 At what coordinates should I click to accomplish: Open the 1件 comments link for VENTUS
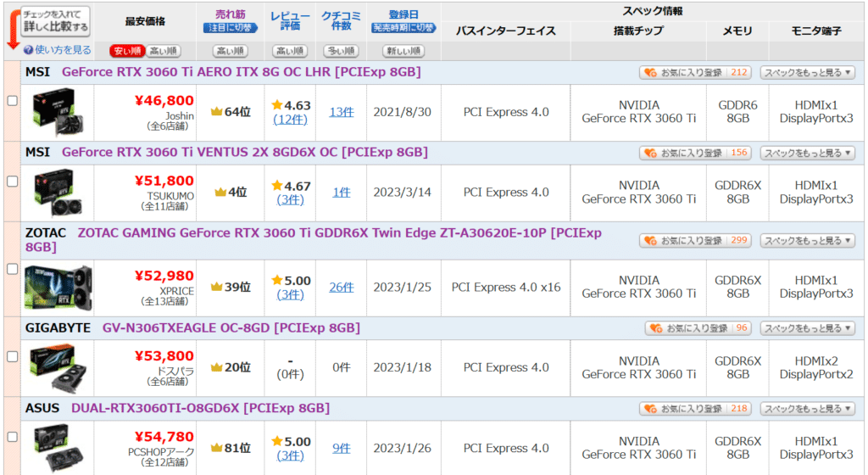(342, 192)
